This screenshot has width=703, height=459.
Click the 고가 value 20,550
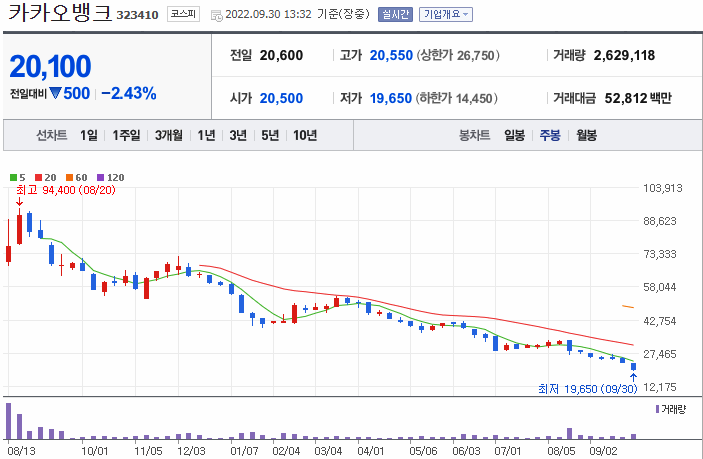(391, 55)
